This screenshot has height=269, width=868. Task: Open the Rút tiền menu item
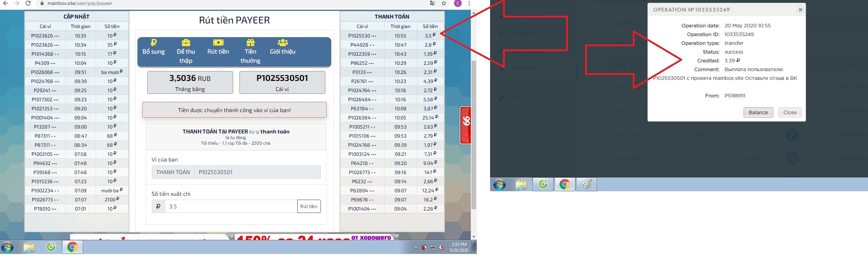click(218, 51)
